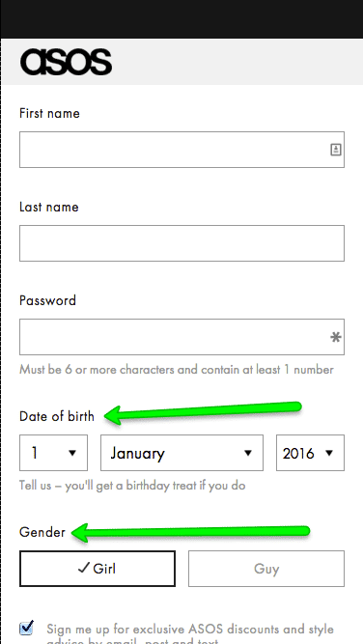
Task: Click the month dropdown arrow beside January
Action: pyautogui.click(x=247, y=453)
